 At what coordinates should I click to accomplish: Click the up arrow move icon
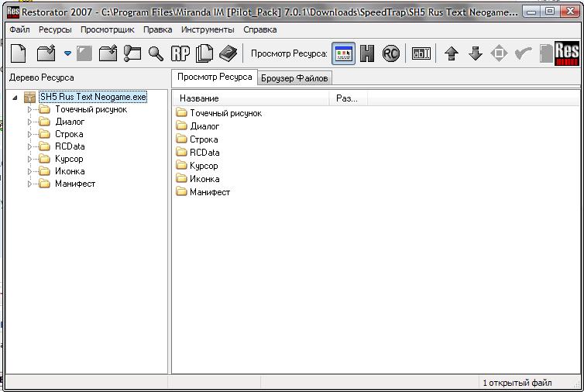(452, 53)
